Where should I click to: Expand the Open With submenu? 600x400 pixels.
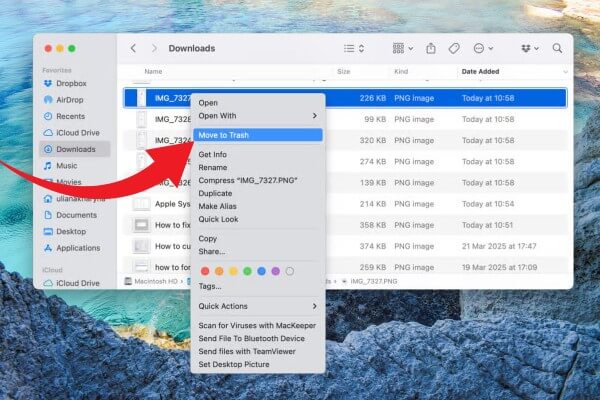[x=258, y=116]
